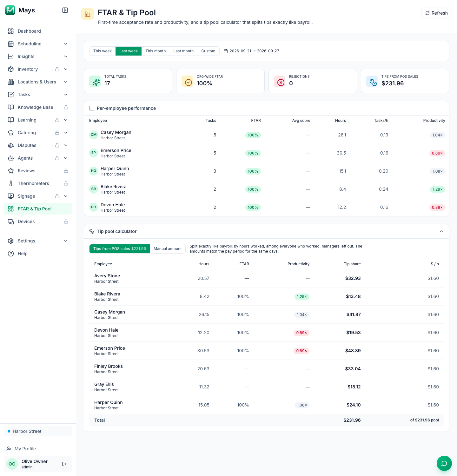Click the Thermometers icon in sidebar
The width and height of the screenshot is (457, 476).
(11, 183)
